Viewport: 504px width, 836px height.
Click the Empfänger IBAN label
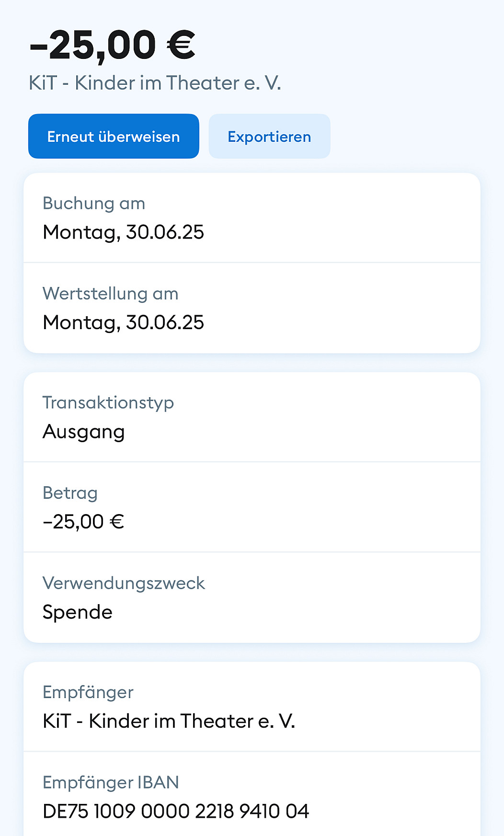(111, 782)
